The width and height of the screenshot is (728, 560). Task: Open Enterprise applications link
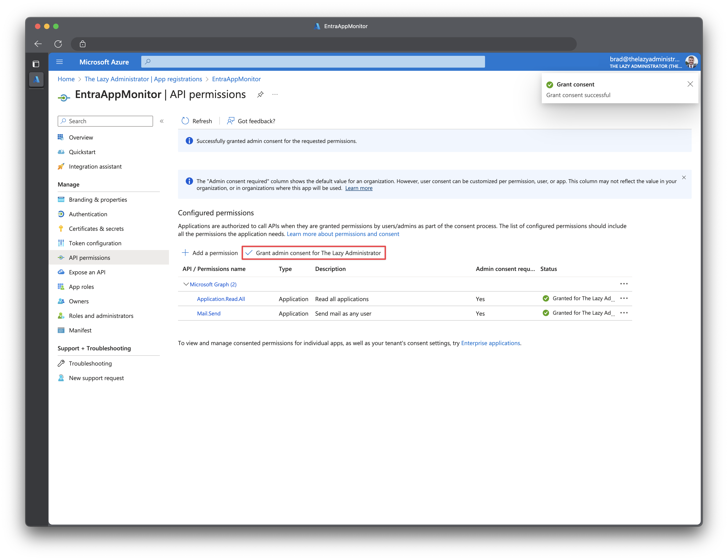click(490, 343)
